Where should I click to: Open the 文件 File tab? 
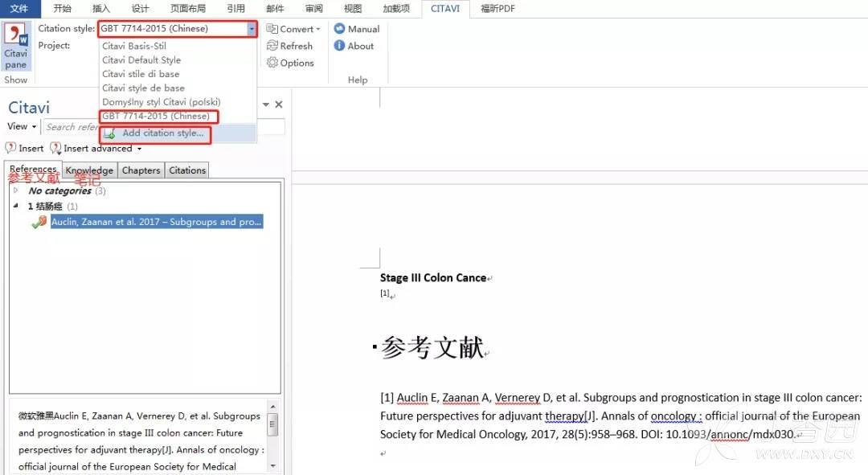click(20, 8)
